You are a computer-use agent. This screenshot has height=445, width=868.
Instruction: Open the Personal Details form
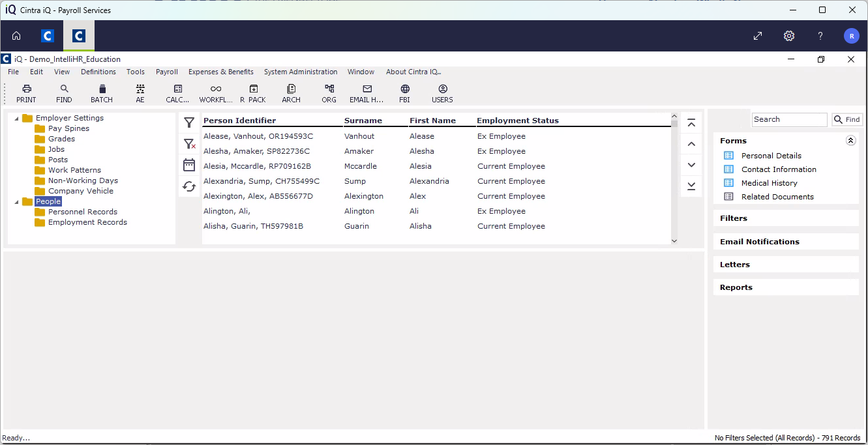[771, 156]
